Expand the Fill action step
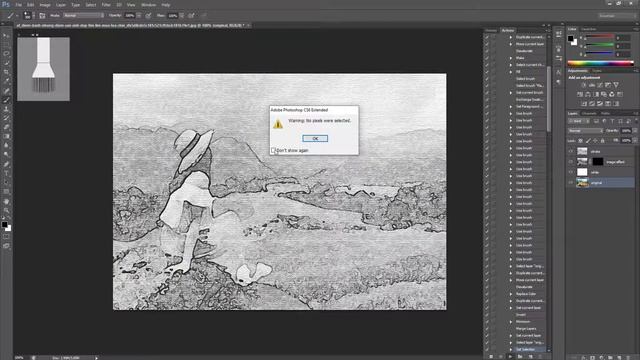The width and height of the screenshot is (640, 360). click(511, 72)
